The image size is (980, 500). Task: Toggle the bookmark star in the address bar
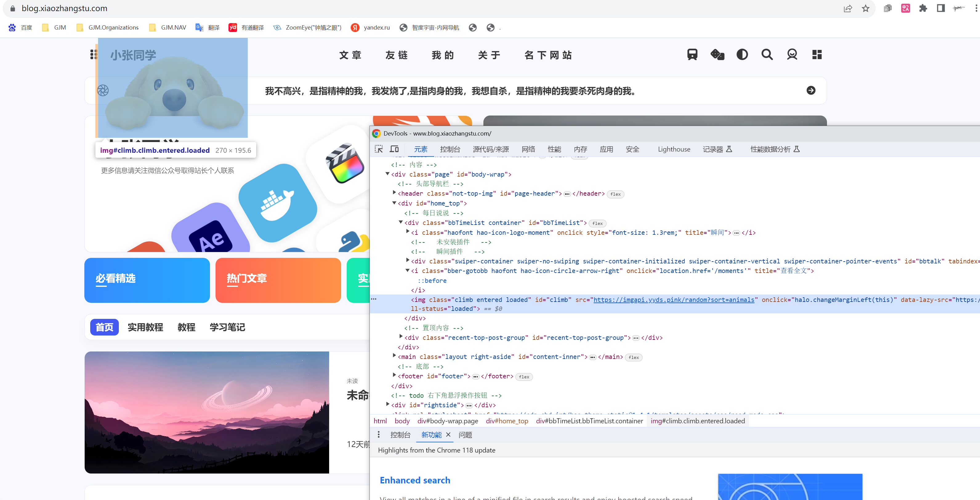pyautogui.click(x=865, y=8)
